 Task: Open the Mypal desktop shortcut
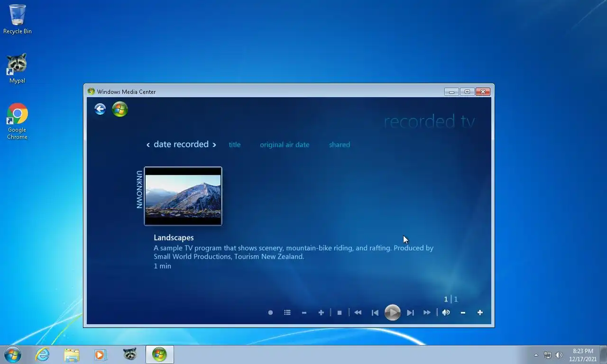17,69
